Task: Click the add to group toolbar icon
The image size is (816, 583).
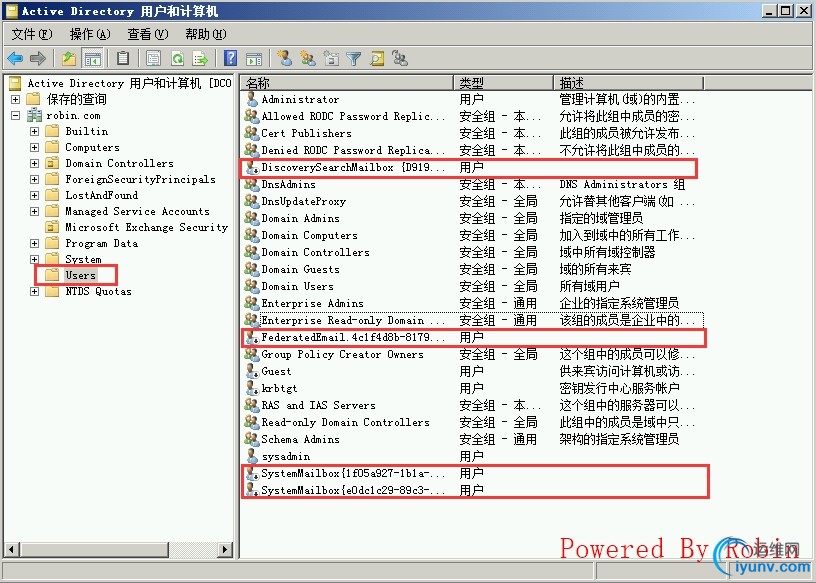Action: 400,58
